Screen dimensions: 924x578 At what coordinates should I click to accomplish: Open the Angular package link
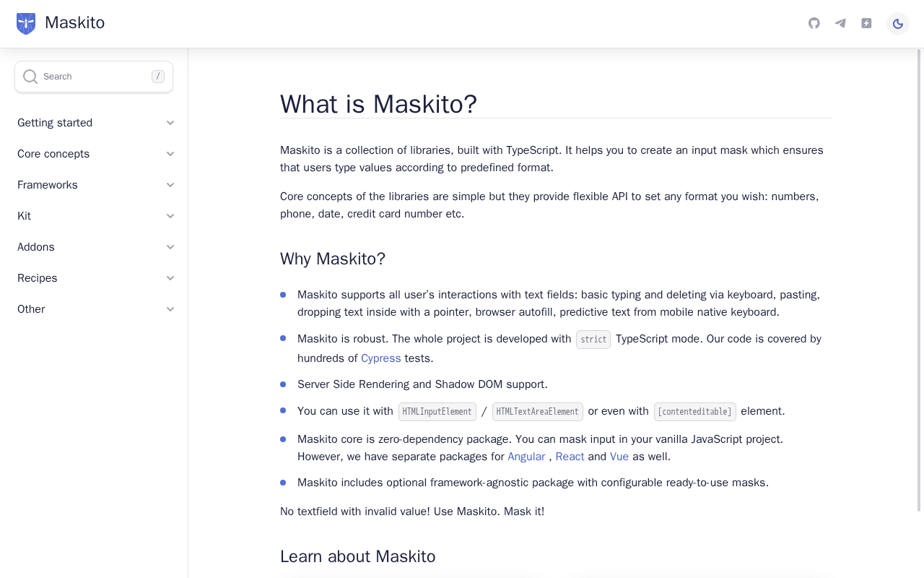[x=526, y=457]
